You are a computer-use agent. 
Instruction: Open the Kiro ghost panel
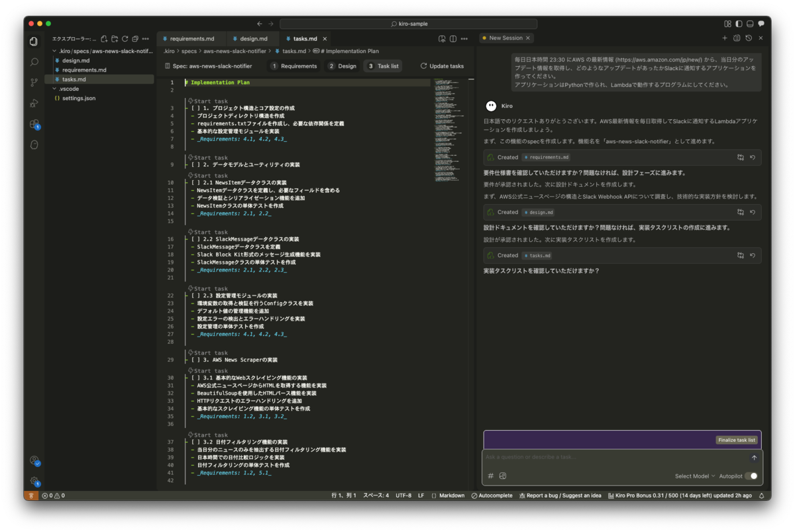pos(34,144)
